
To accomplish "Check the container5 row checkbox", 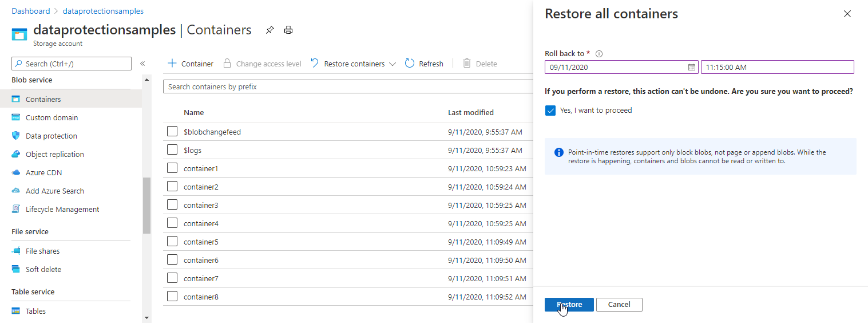I will tap(172, 242).
